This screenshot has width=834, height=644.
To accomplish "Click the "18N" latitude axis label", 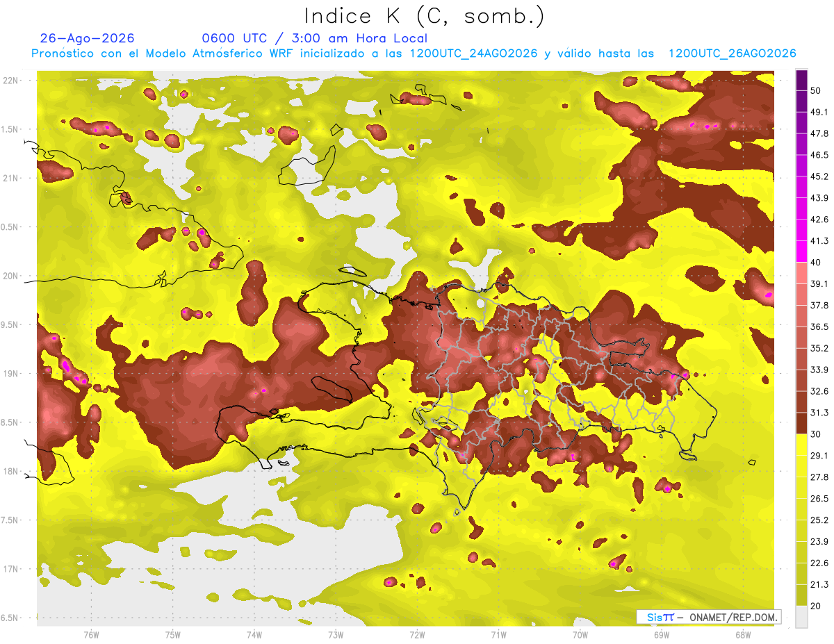I will tap(10, 472).
